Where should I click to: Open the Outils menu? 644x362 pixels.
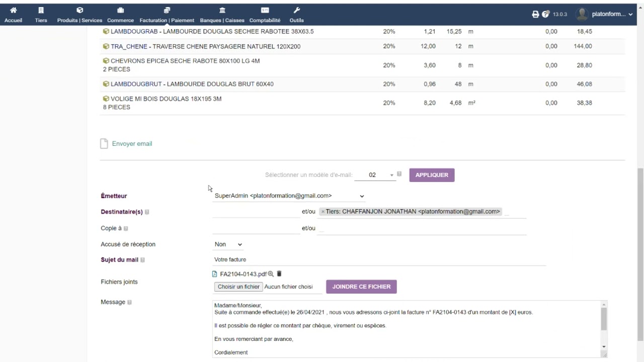(x=296, y=15)
